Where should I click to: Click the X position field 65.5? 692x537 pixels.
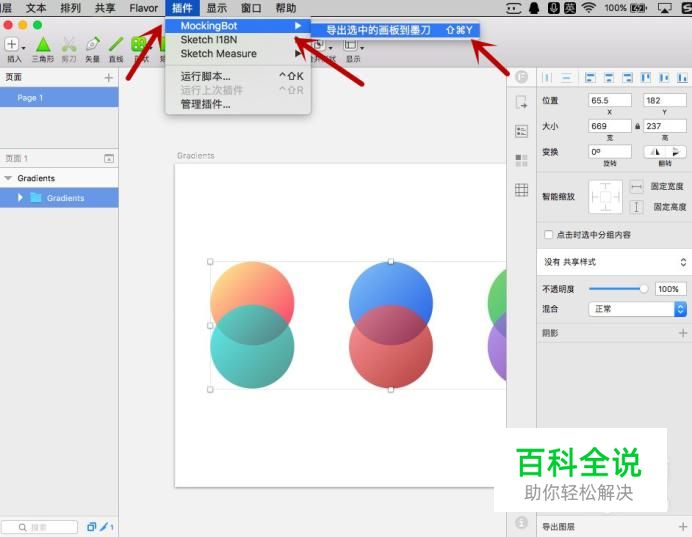pyautogui.click(x=609, y=101)
